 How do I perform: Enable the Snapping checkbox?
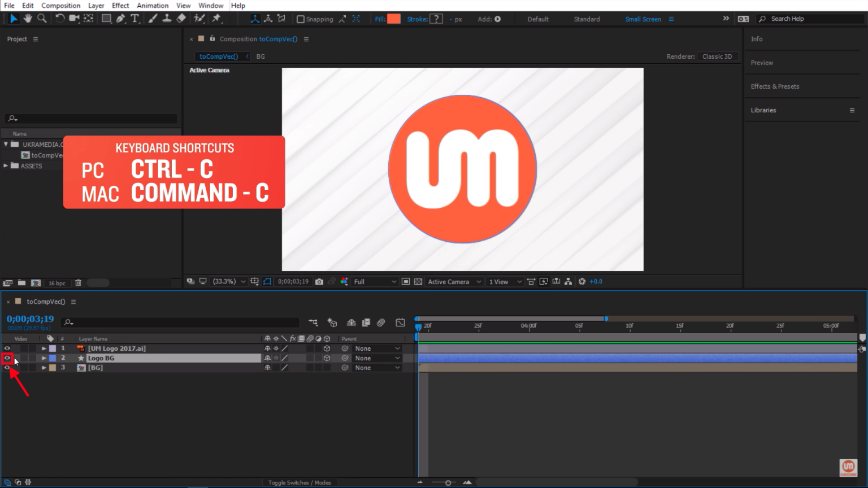coord(301,19)
